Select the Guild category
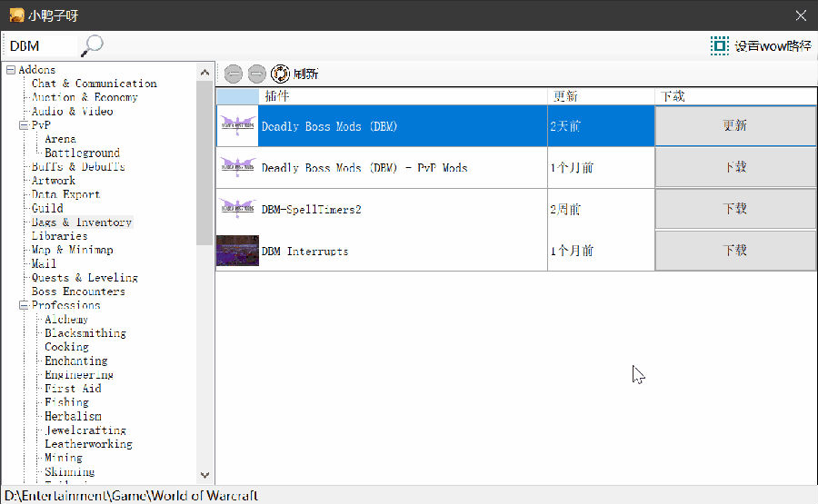Image resolution: width=818 pixels, height=504 pixels. click(47, 209)
